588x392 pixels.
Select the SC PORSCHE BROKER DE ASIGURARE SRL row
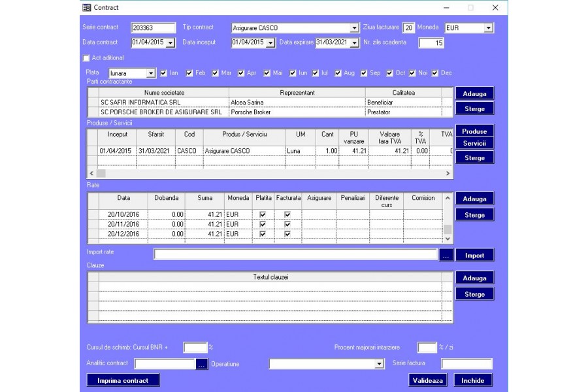tap(270, 112)
